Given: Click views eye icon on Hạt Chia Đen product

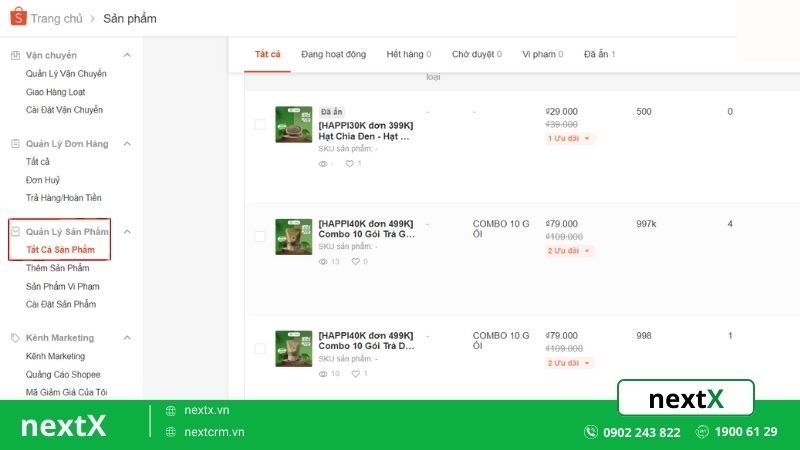Looking at the screenshot, I should click(323, 163).
